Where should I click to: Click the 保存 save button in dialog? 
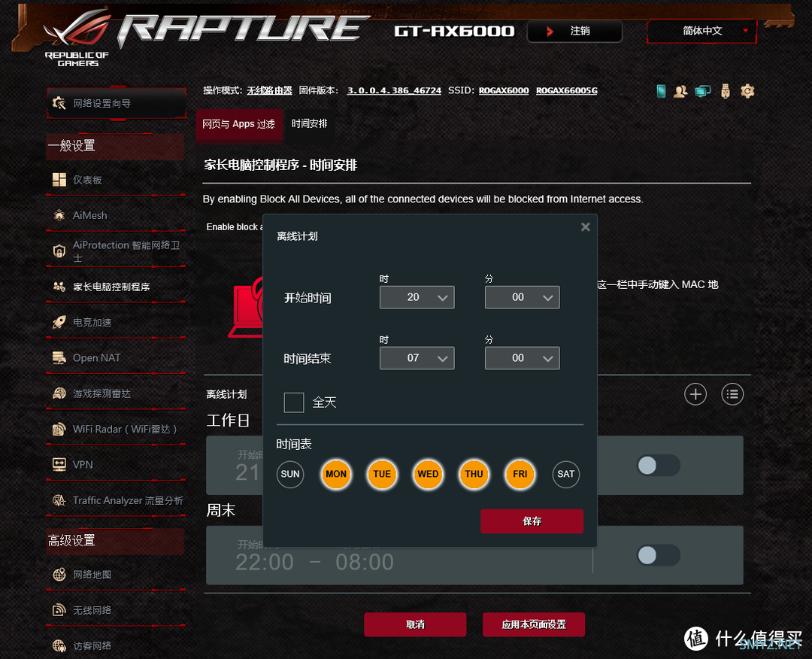pos(532,521)
